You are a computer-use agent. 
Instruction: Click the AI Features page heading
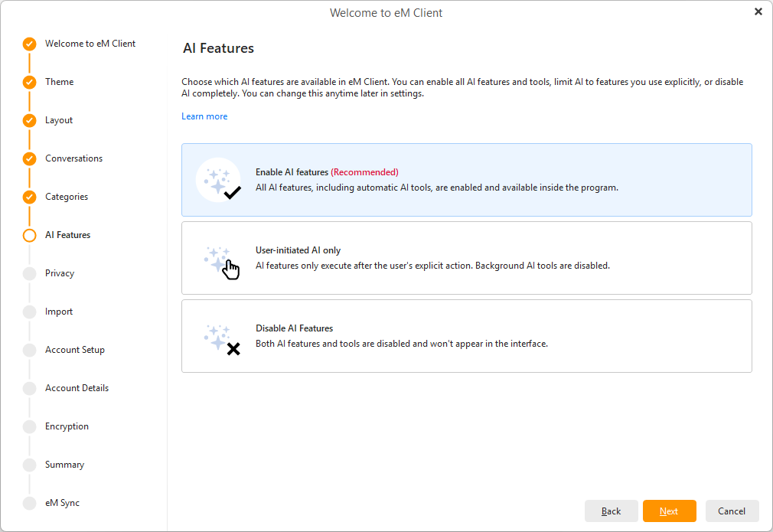[x=218, y=48]
